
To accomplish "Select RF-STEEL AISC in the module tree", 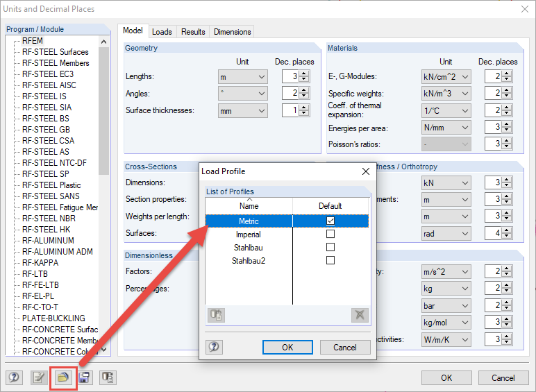I will pos(49,85).
